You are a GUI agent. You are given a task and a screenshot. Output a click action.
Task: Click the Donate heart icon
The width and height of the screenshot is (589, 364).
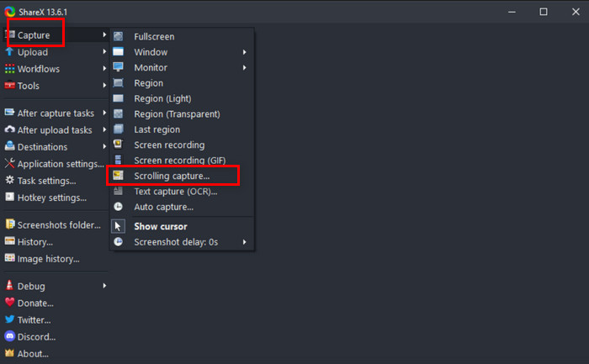coord(9,302)
